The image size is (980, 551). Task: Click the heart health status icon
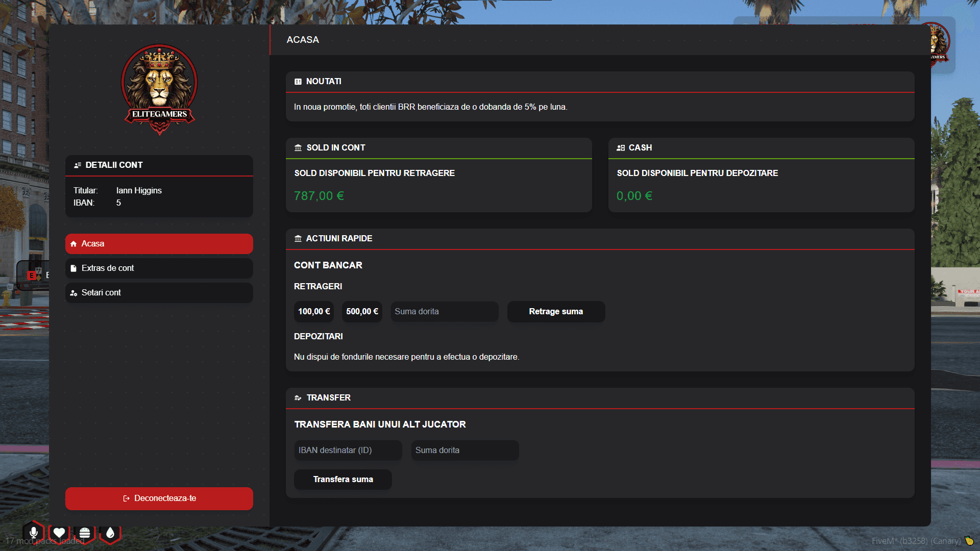click(59, 533)
